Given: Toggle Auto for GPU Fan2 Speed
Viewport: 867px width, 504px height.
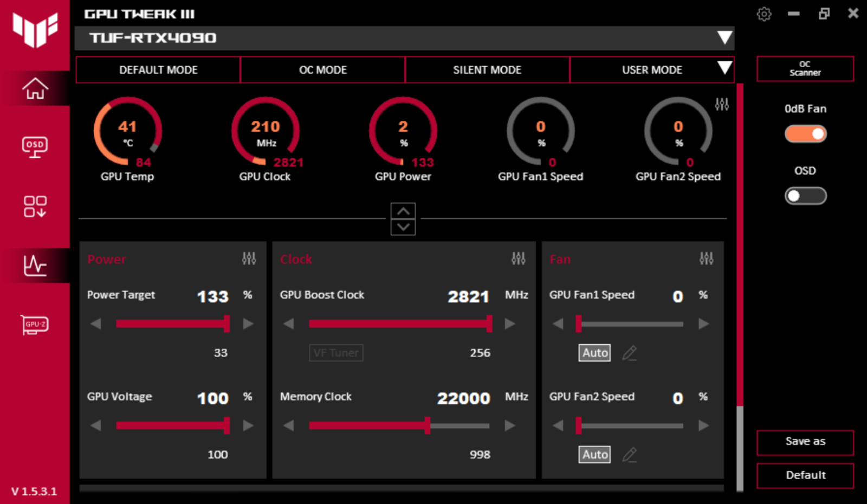Looking at the screenshot, I should tap(594, 455).
